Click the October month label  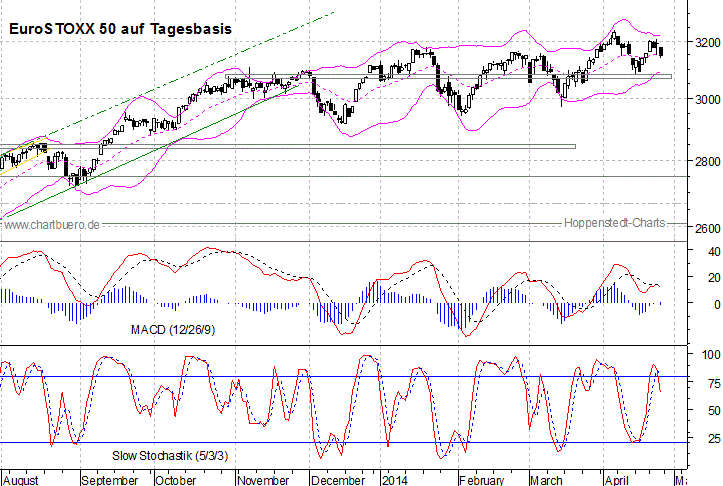coord(175,480)
